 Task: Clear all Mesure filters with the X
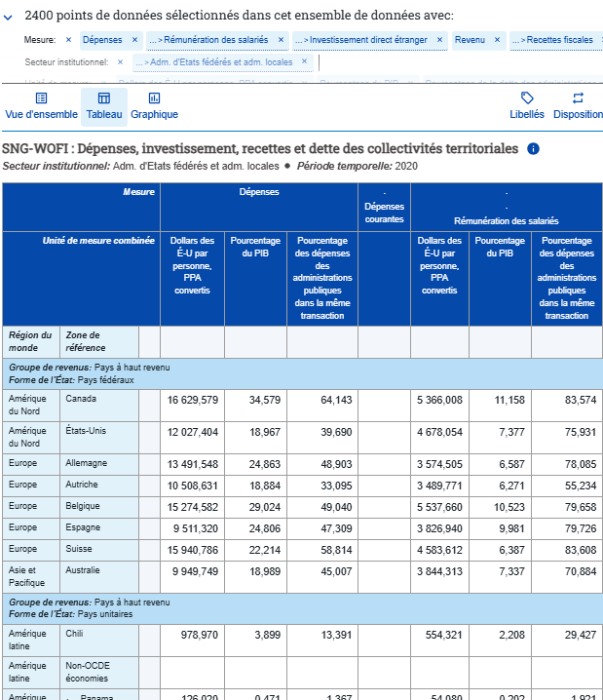69,40
